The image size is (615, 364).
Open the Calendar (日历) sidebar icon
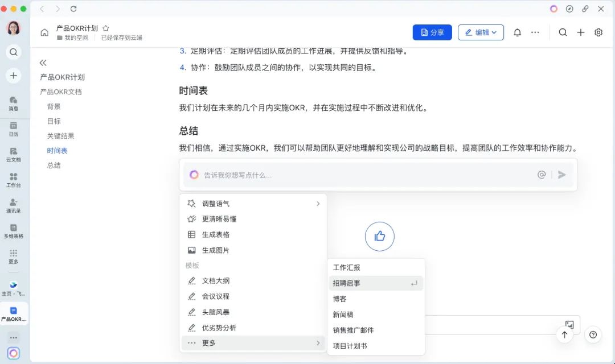click(x=14, y=127)
